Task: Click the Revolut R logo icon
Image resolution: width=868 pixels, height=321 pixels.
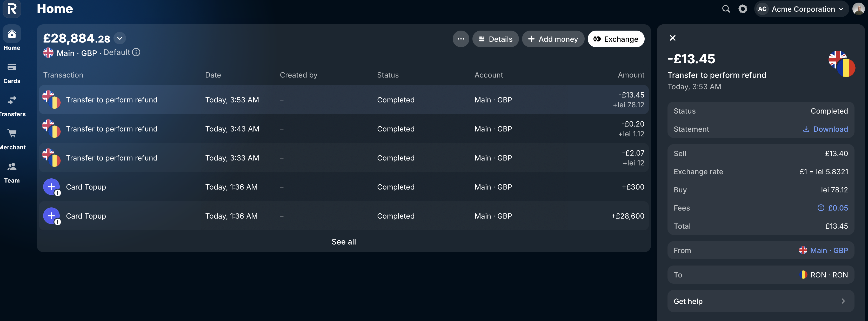Action: [12, 9]
